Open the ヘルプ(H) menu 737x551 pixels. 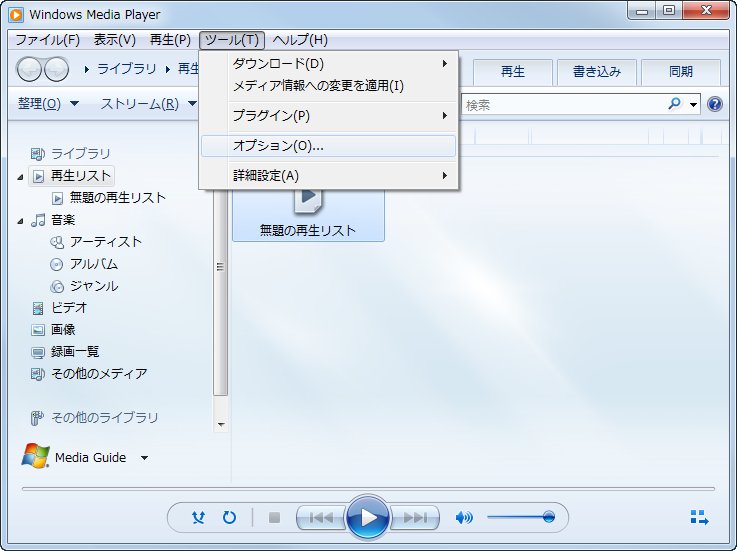point(300,40)
